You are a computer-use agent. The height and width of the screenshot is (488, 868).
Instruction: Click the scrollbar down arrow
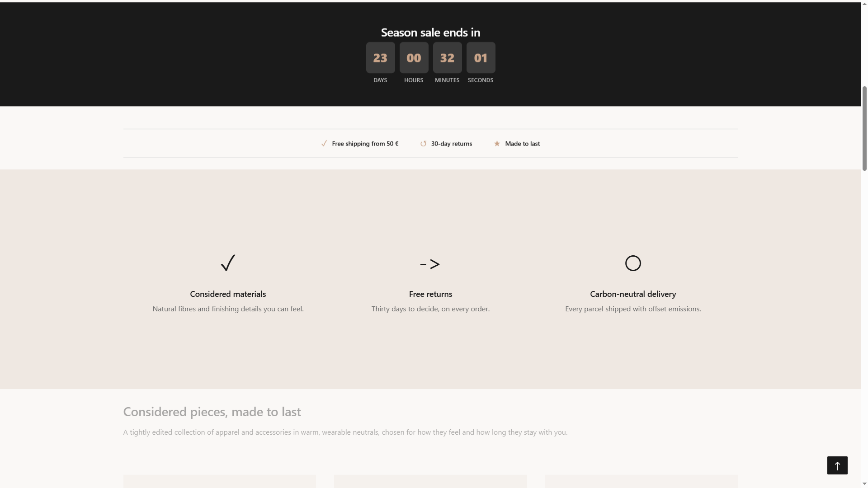point(864,484)
